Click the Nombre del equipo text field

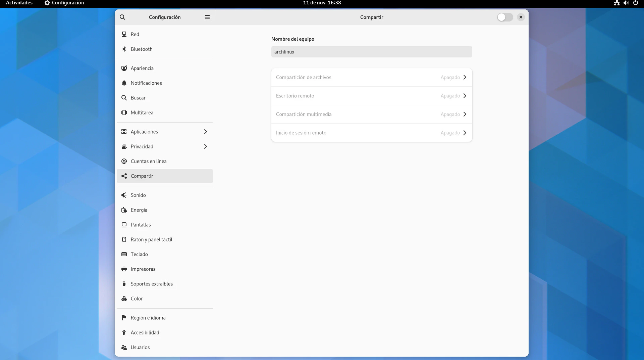(371, 52)
